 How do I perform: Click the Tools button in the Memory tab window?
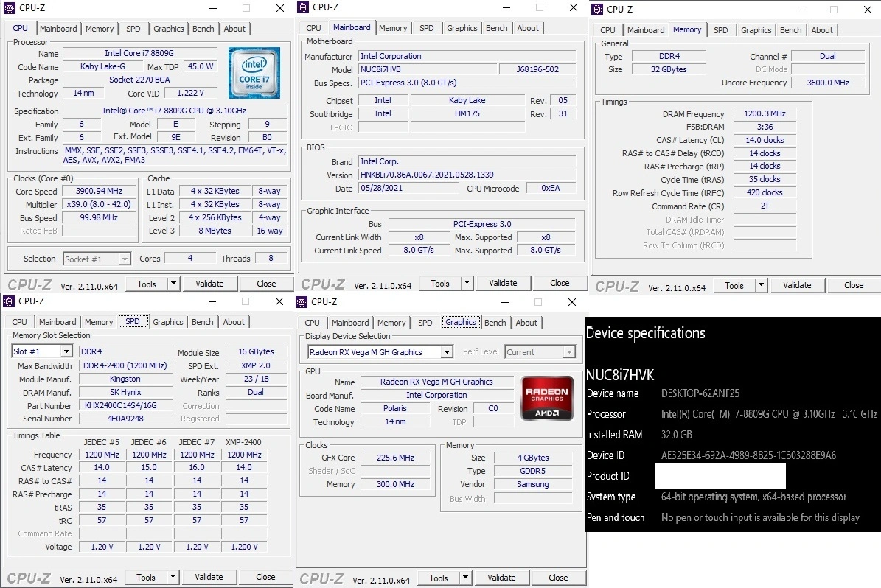(734, 285)
